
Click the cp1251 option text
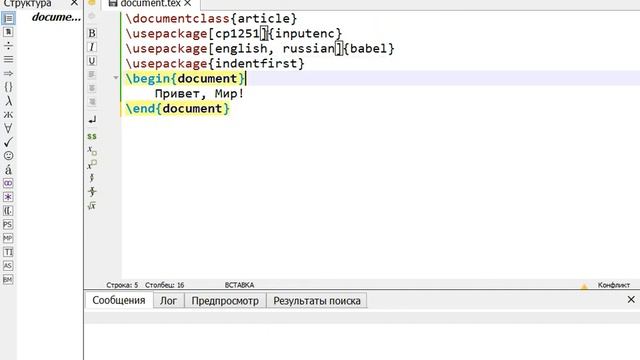pyautogui.click(x=237, y=33)
